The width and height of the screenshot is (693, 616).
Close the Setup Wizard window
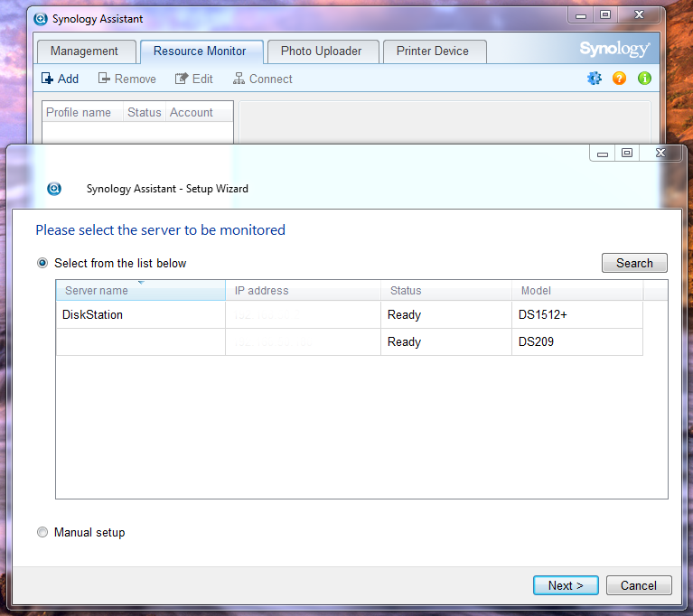tap(660, 153)
